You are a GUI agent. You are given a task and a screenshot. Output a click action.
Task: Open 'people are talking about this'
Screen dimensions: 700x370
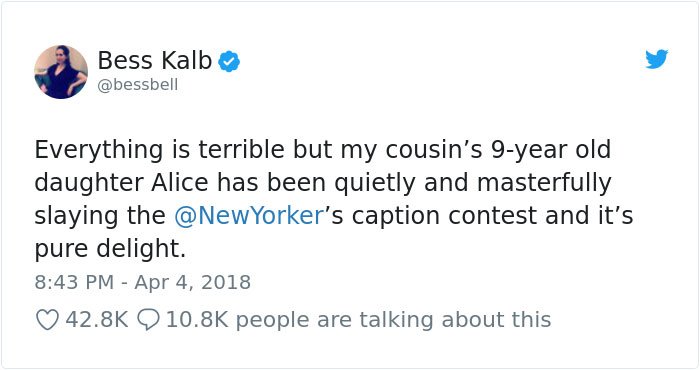[393, 320]
